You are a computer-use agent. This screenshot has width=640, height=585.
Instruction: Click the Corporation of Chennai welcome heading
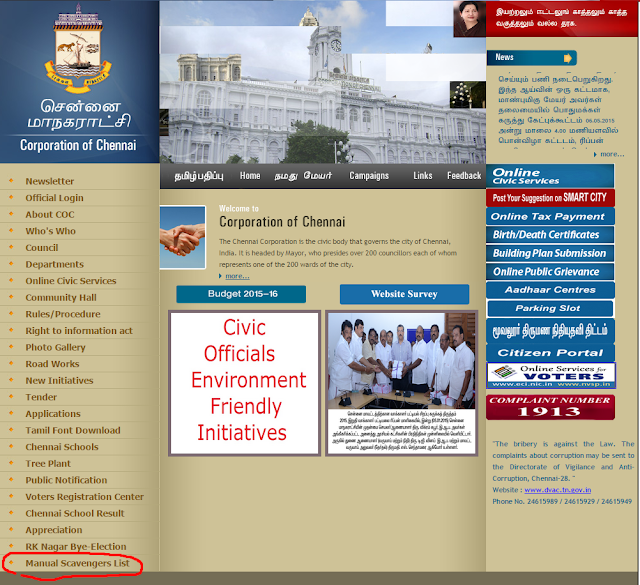[282, 222]
